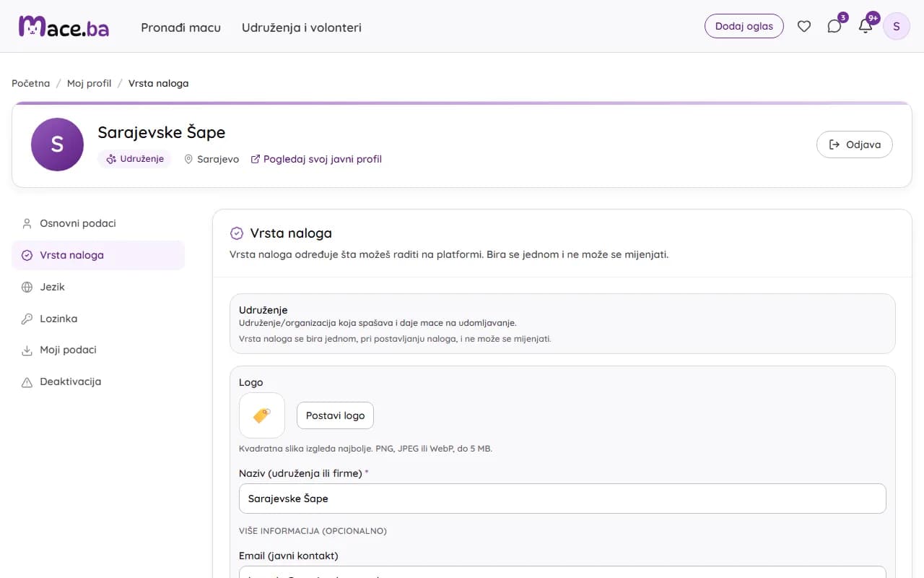Open Osnovni podaci section

tap(98, 223)
